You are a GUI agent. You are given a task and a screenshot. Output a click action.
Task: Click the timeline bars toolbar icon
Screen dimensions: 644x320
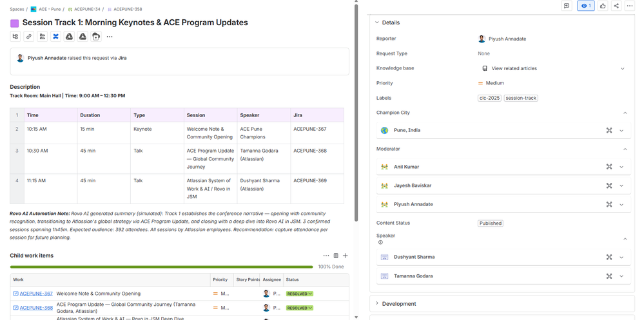(43, 37)
